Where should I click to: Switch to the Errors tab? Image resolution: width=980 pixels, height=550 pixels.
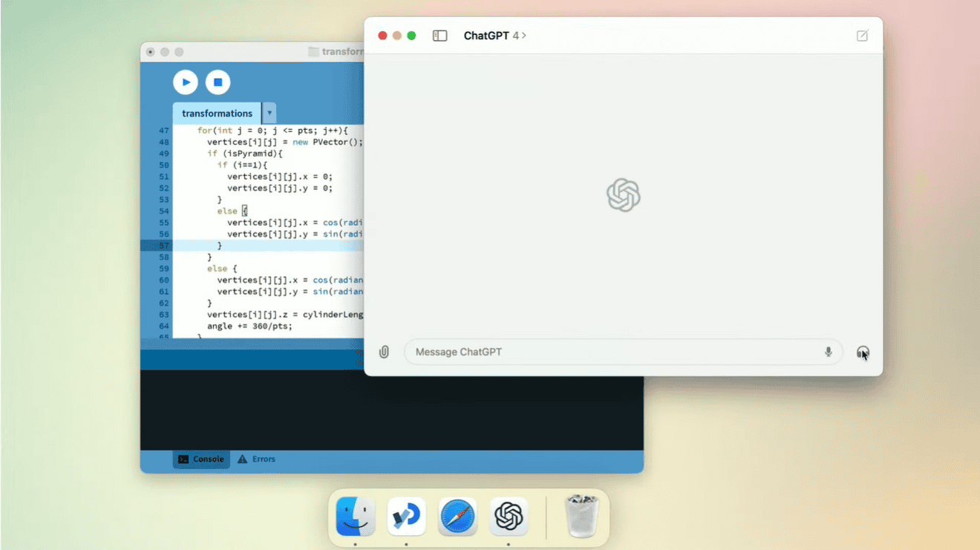pos(255,459)
